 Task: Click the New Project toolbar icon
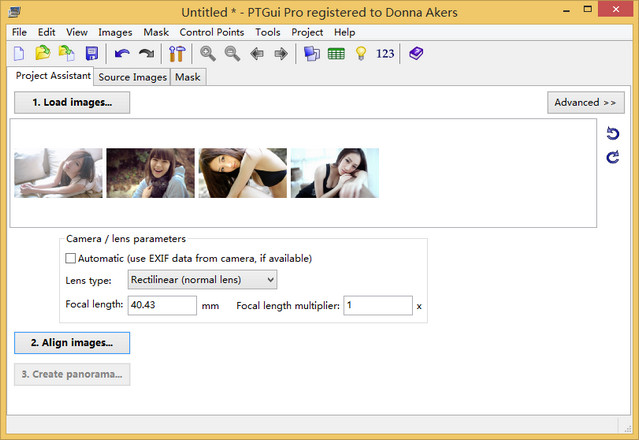(19, 53)
